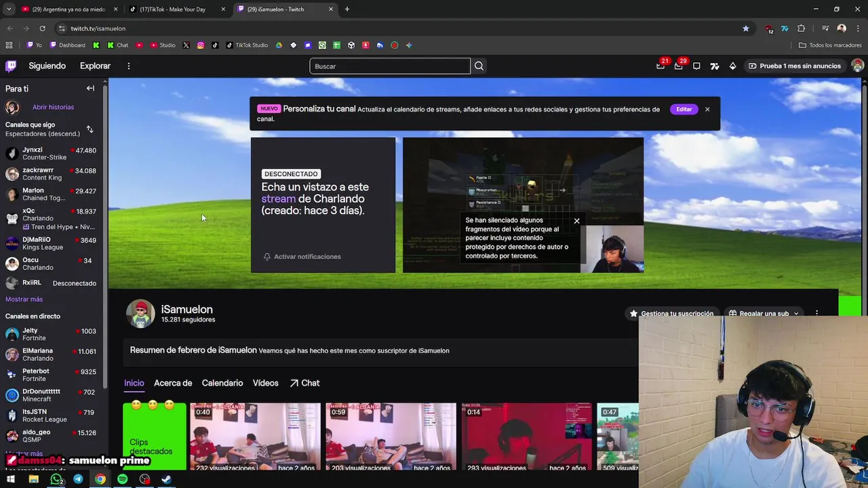868x488 pixels.
Task: Open the 0:59 clip thumbnail
Action: pos(391,437)
